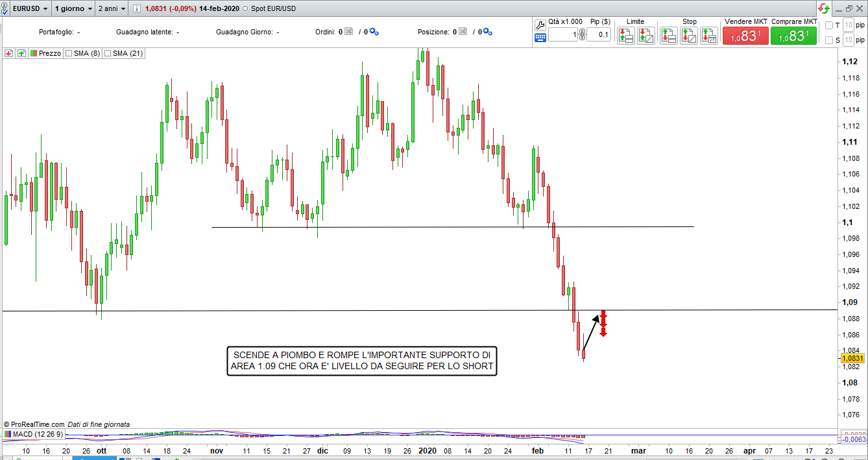Click the blue keyboard shortcut icon
Screen dimensions: 868x460
(540, 38)
